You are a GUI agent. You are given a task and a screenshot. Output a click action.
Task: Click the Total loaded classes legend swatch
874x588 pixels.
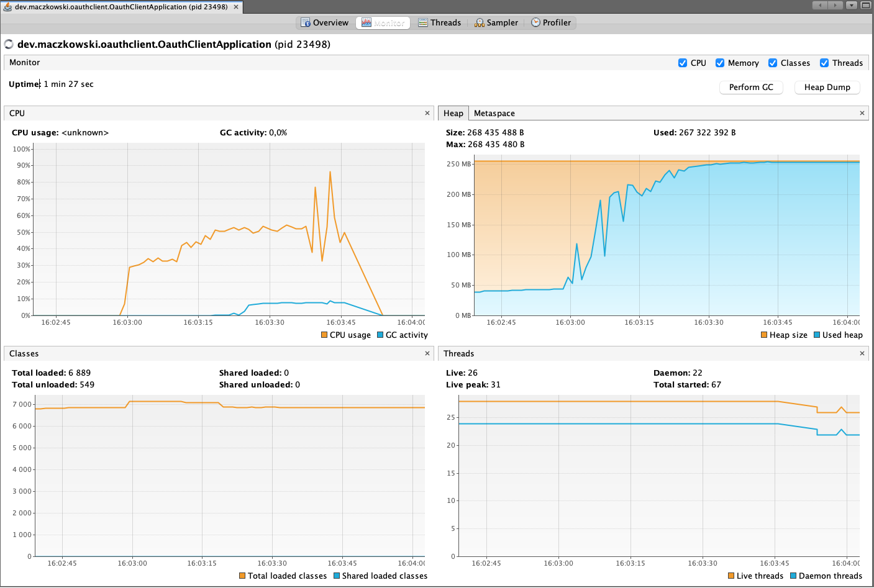[x=242, y=576]
